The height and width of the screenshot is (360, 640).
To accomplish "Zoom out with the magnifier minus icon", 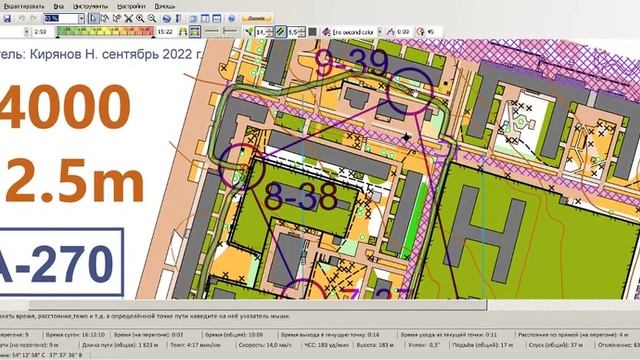I will click(152, 18).
